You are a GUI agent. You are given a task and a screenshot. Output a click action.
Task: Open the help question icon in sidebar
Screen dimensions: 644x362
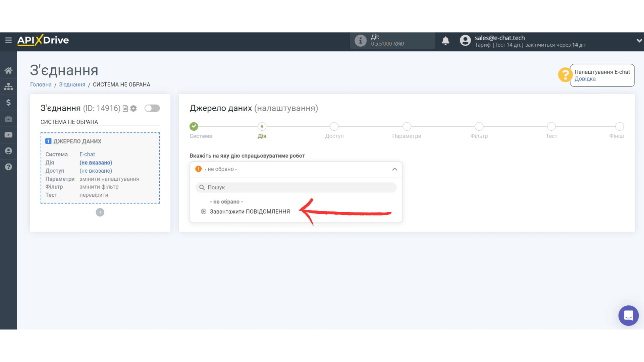point(8,167)
